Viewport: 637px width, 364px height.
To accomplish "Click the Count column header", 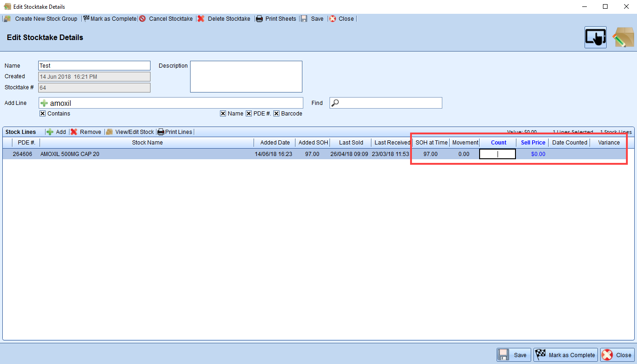I will tap(498, 143).
